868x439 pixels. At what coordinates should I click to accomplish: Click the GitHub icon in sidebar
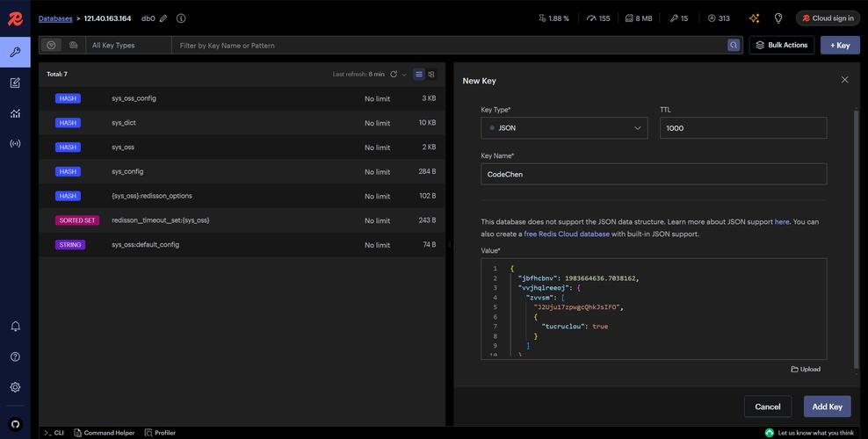pos(15,423)
